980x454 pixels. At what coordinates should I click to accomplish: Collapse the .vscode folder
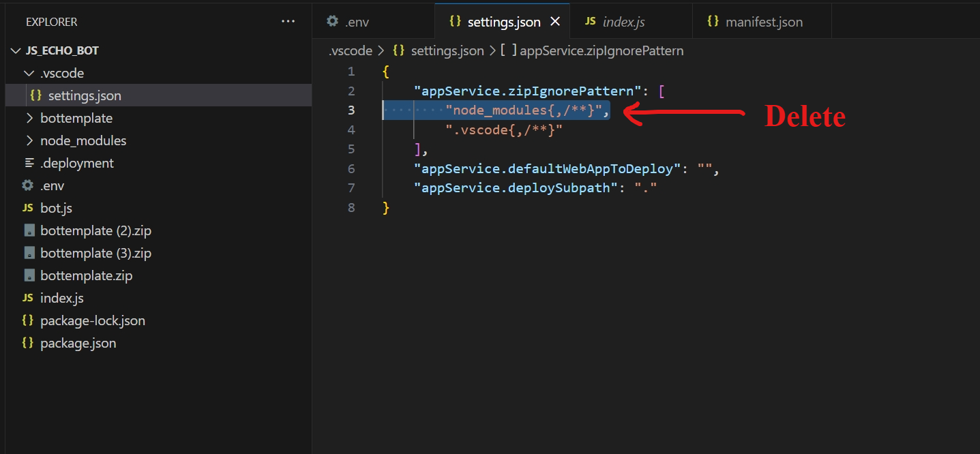click(29, 73)
